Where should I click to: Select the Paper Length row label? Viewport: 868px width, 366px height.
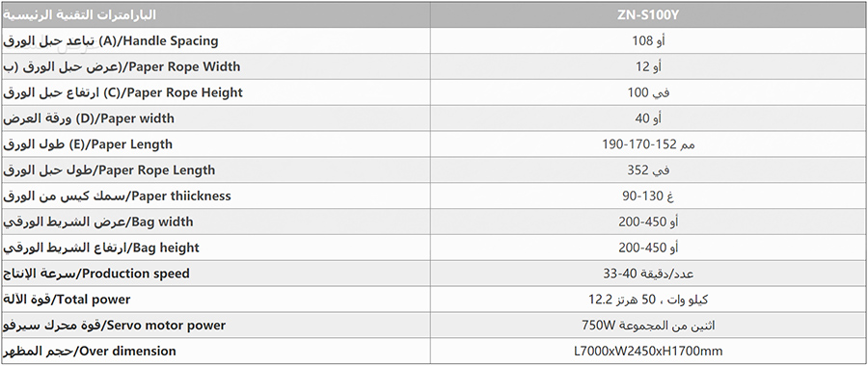pyautogui.click(x=88, y=144)
